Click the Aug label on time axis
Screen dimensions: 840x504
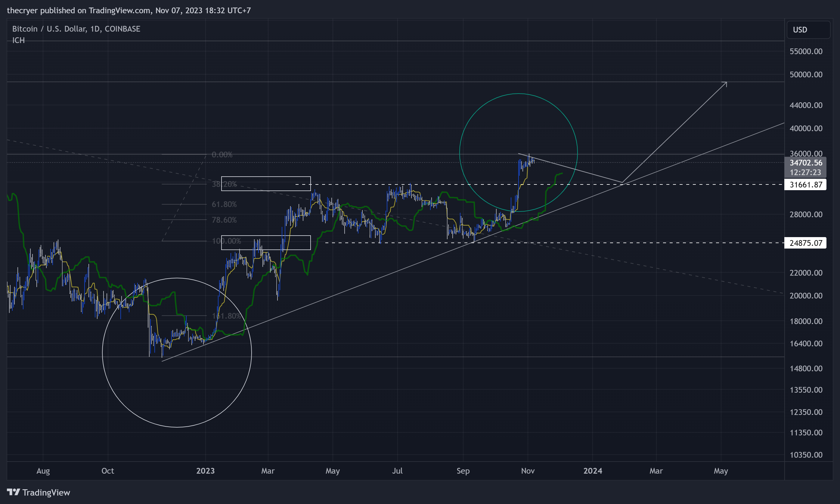click(x=43, y=471)
